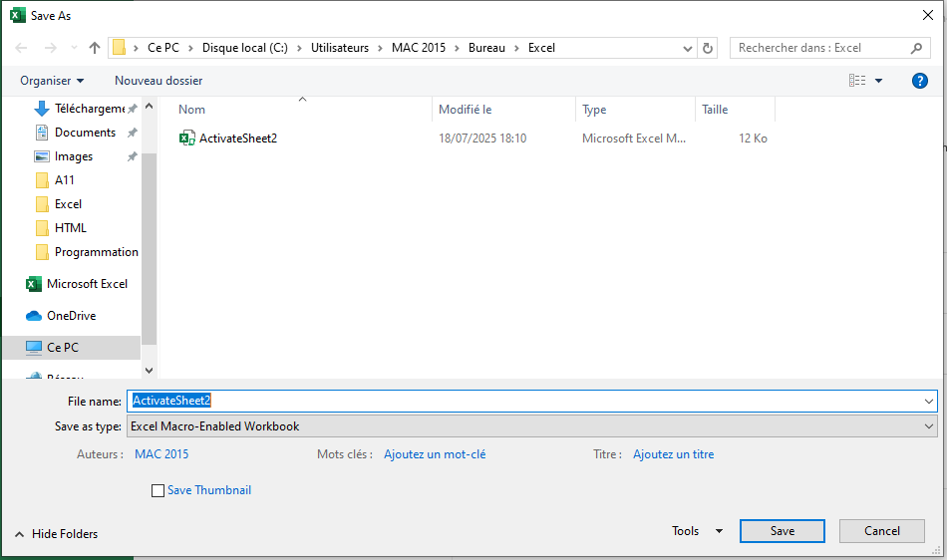Viewport: 947px width, 560px height.
Task: Click the search magnifier icon
Action: click(916, 48)
